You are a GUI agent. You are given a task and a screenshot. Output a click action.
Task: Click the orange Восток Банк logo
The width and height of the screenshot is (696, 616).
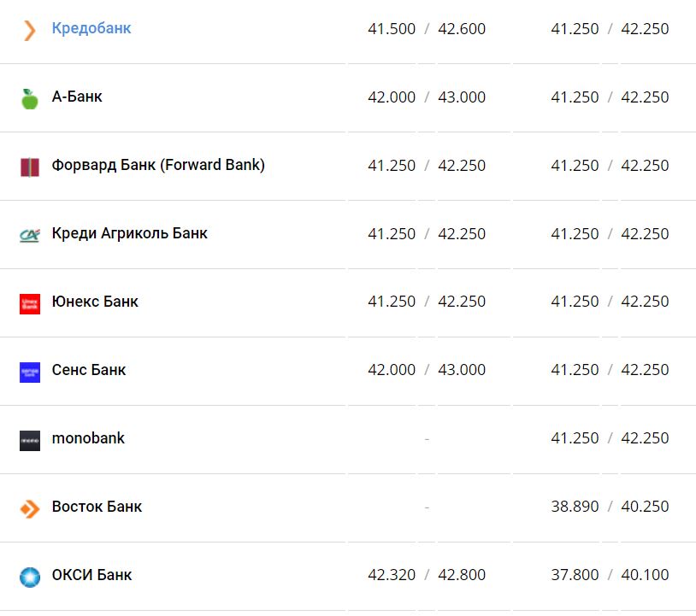(30, 508)
